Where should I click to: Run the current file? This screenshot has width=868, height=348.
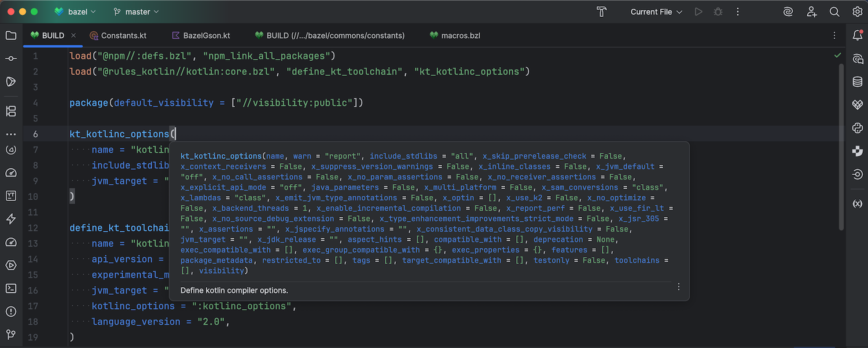click(x=698, y=12)
